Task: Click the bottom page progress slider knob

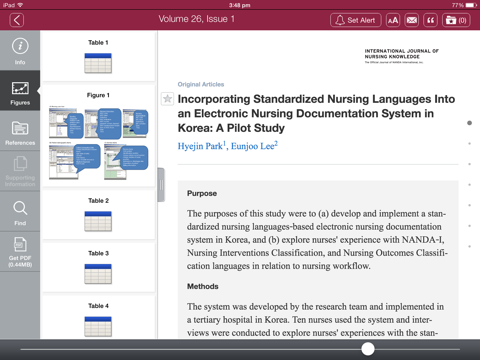Action: pyautogui.click(x=368, y=349)
